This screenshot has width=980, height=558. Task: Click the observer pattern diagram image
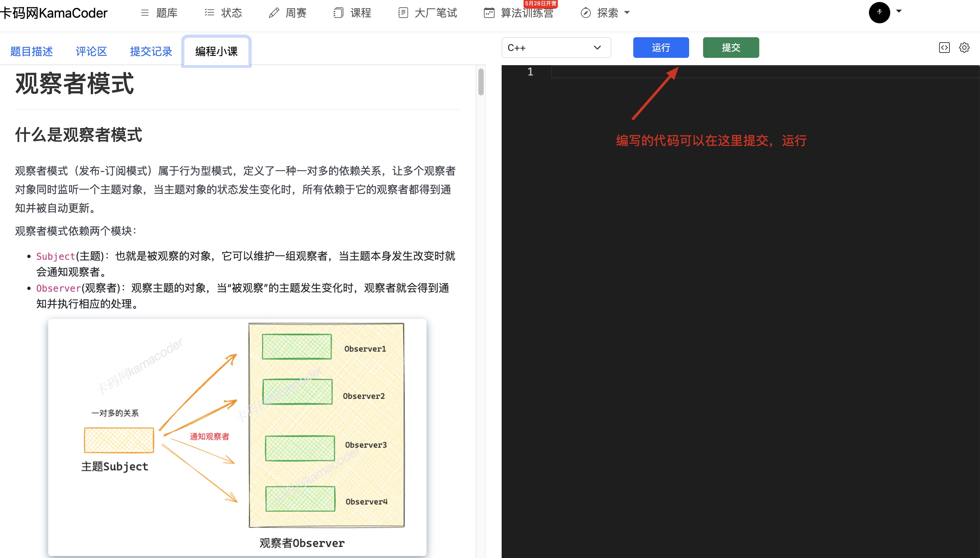(x=237, y=437)
